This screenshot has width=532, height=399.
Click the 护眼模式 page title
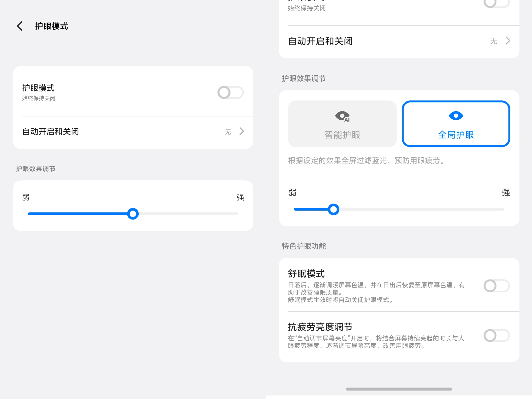pyautogui.click(x=51, y=26)
